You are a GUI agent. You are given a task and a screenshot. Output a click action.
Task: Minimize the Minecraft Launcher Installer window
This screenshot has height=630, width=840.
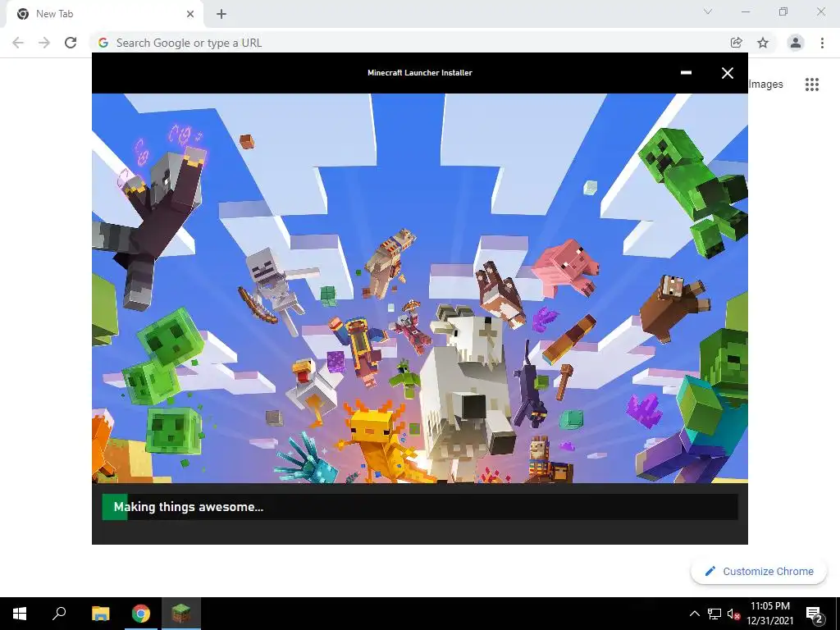point(686,73)
